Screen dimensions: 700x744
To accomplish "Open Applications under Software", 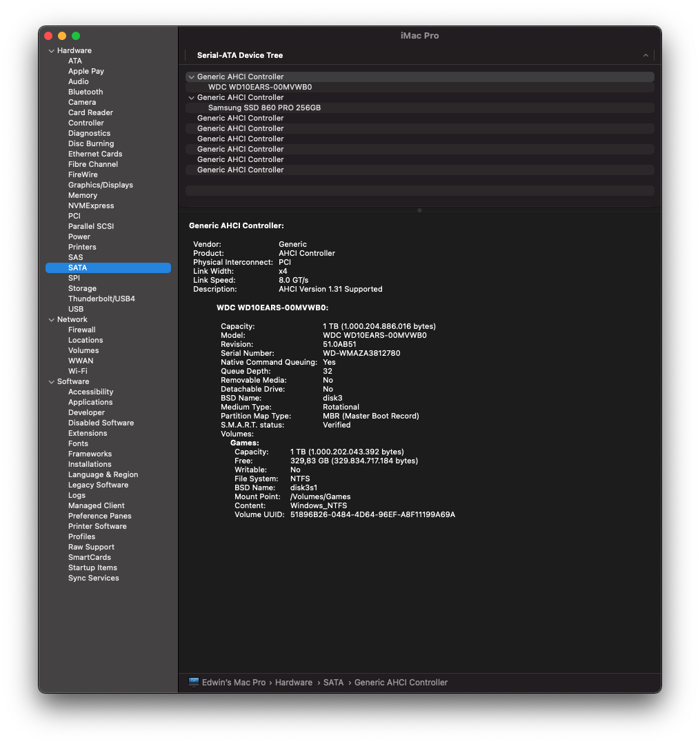I will tap(90, 402).
